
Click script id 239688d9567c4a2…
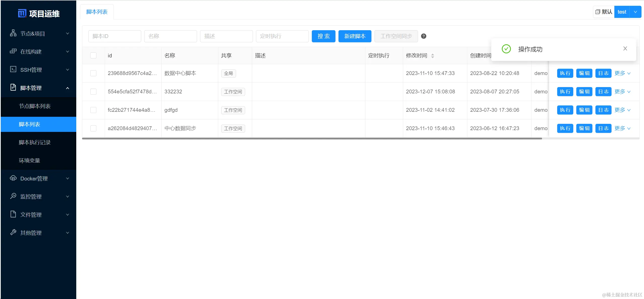132,73
